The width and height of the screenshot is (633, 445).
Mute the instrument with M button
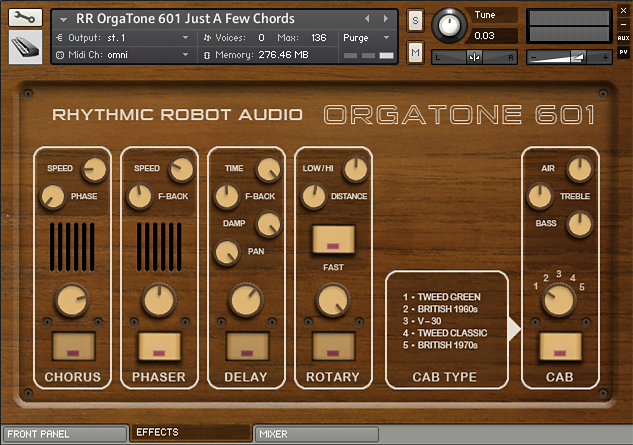(415, 52)
